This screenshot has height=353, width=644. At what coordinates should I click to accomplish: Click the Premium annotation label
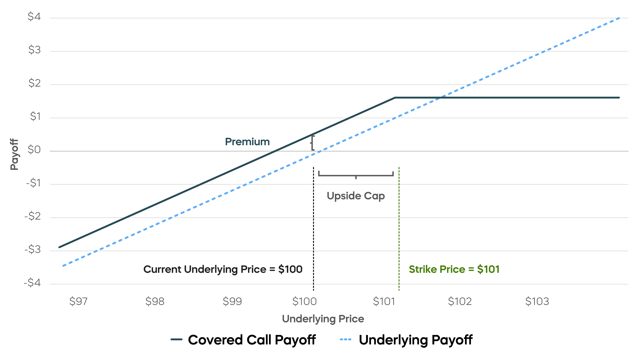click(x=247, y=142)
